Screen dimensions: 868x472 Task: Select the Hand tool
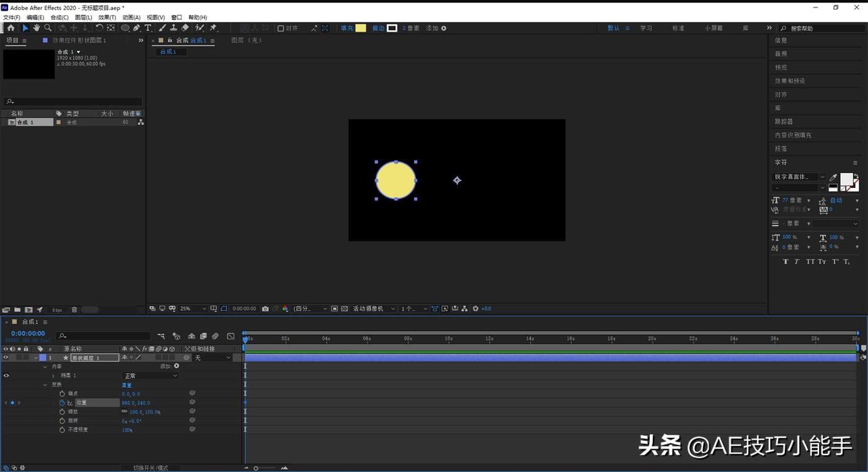pyautogui.click(x=37, y=28)
